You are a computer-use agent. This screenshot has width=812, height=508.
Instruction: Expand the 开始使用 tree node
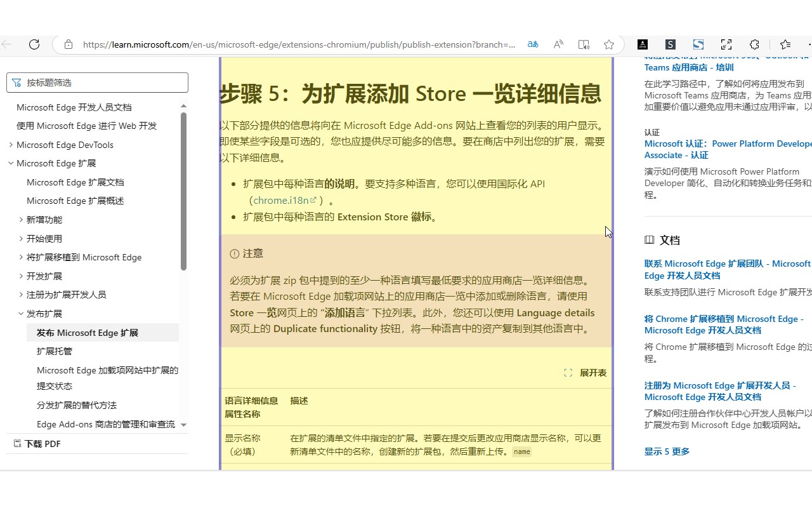point(21,239)
